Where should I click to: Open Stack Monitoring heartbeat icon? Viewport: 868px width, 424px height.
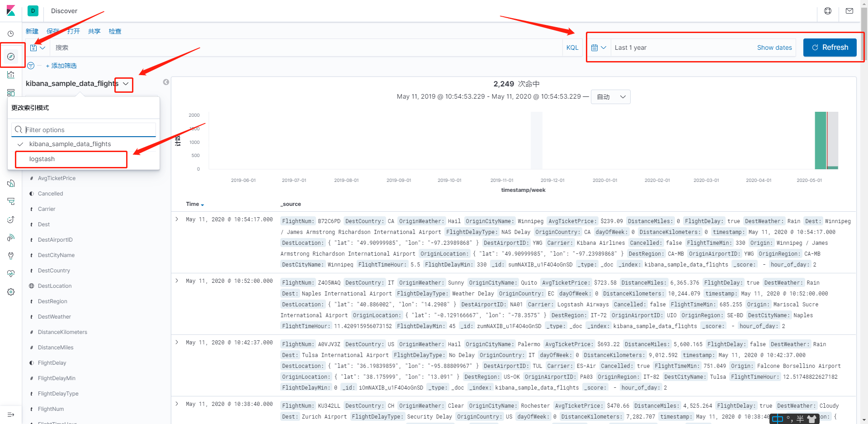[x=11, y=274]
